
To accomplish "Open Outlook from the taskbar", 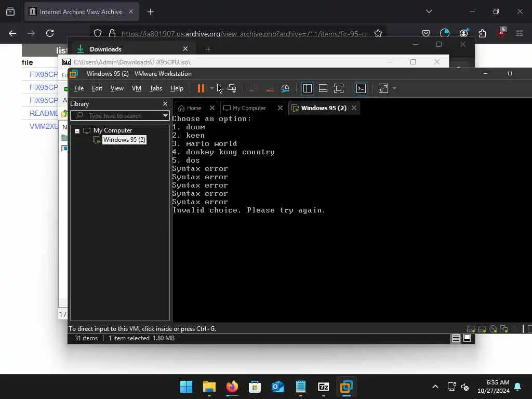I will (x=277, y=387).
